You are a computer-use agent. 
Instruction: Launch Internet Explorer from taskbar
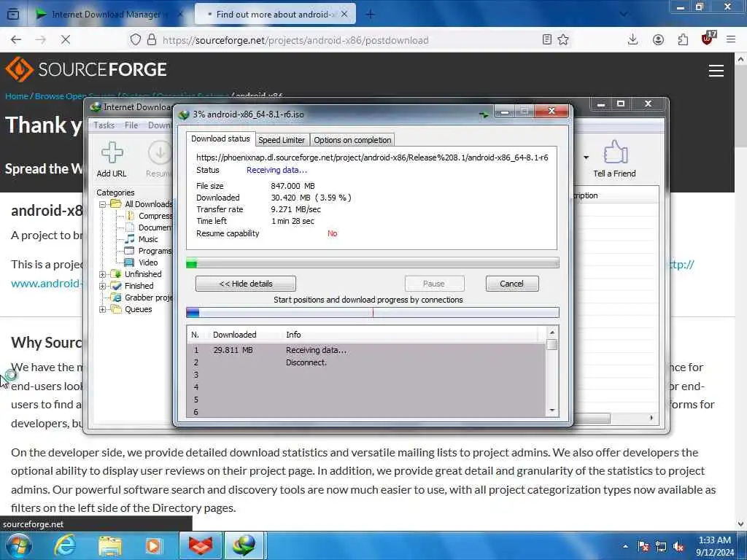click(64, 545)
